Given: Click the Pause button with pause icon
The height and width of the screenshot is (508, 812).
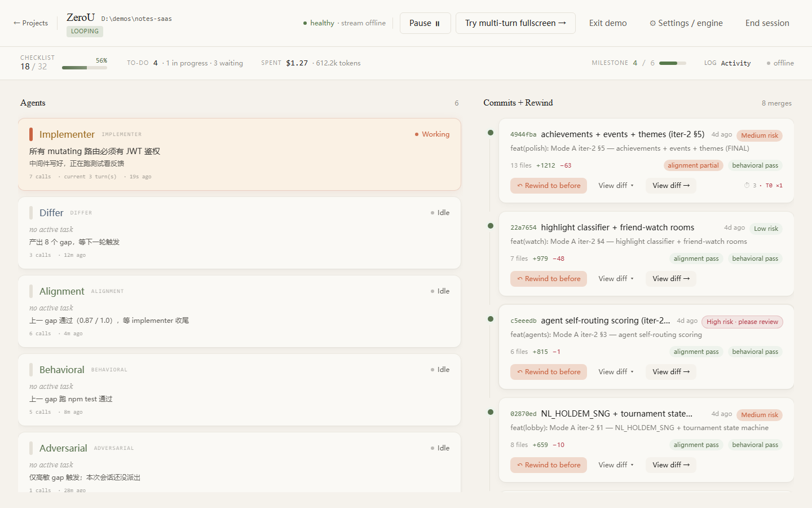Looking at the screenshot, I should [425, 23].
